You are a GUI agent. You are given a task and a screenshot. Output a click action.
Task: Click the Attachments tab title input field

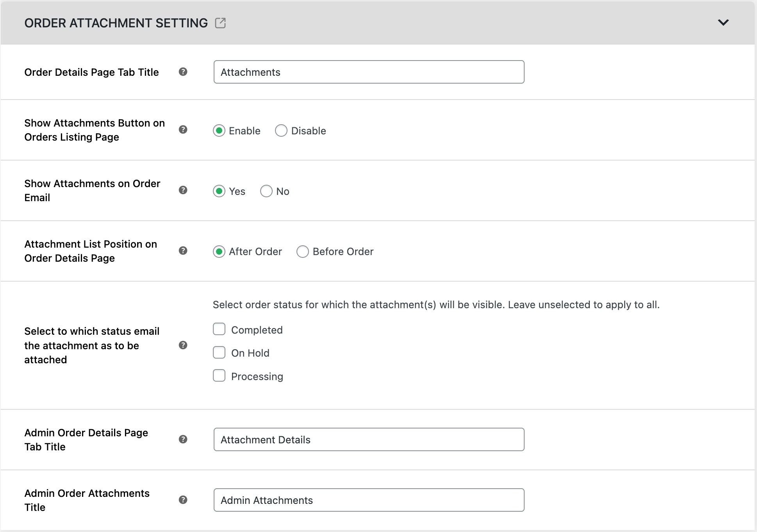(x=369, y=72)
